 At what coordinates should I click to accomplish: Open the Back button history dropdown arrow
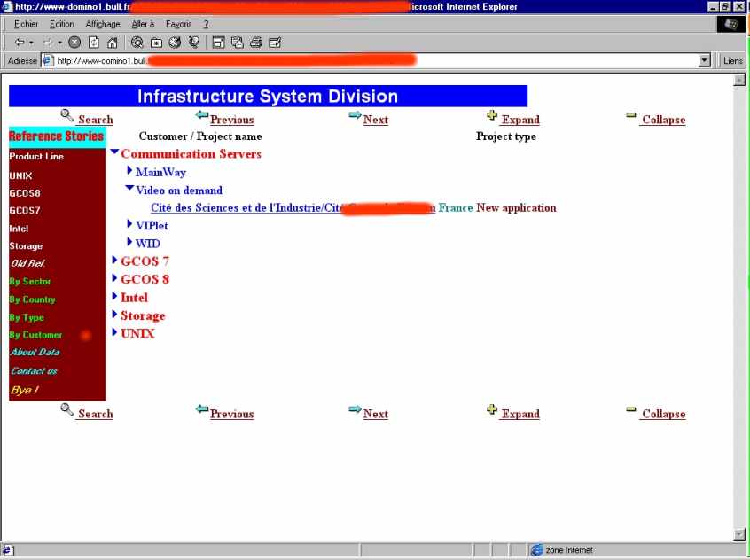coord(31,43)
